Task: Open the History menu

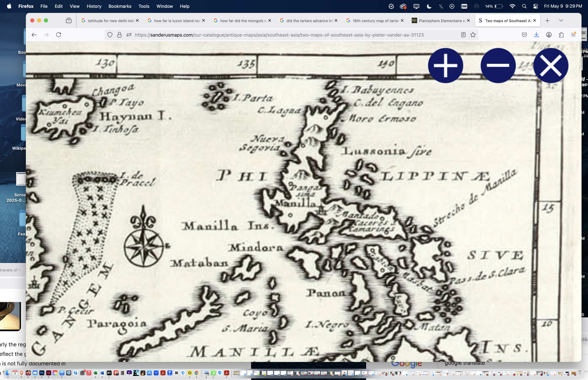Action: coord(94,6)
